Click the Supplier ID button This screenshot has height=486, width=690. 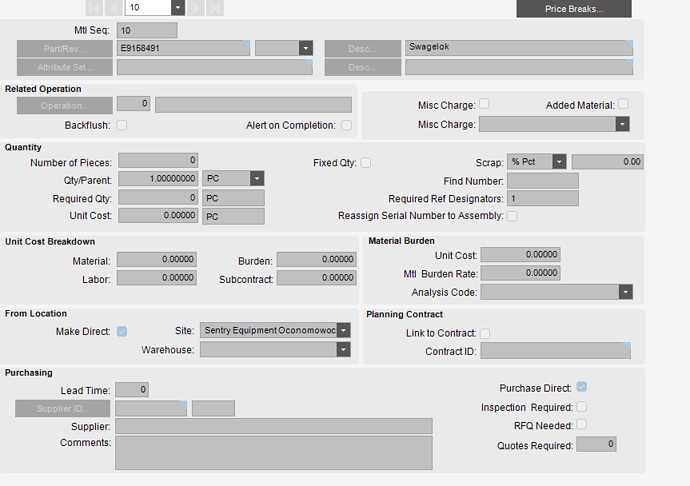(x=62, y=409)
